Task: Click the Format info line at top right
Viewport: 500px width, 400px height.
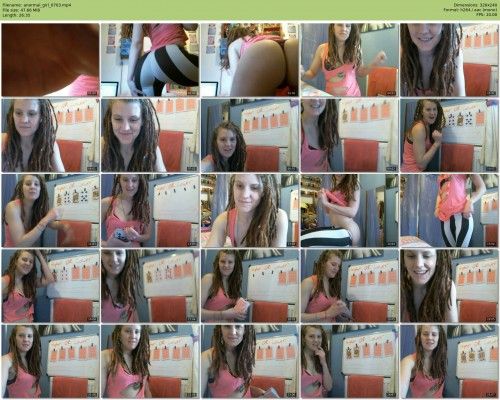Action: pos(470,10)
